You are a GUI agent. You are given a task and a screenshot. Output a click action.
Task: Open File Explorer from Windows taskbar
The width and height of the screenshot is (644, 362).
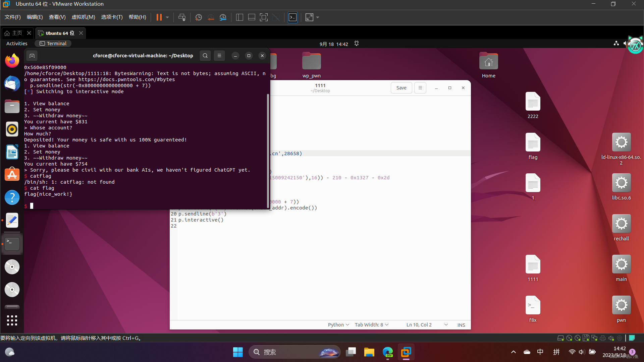pos(369,352)
